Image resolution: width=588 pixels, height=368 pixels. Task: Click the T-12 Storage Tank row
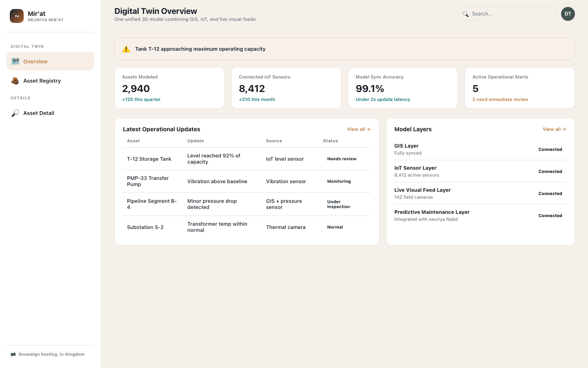[x=247, y=159]
